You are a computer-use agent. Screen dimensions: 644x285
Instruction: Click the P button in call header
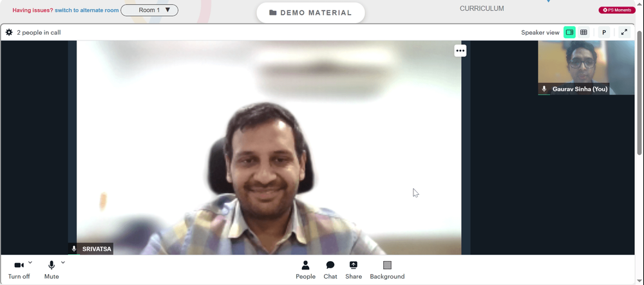(x=604, y=32)
